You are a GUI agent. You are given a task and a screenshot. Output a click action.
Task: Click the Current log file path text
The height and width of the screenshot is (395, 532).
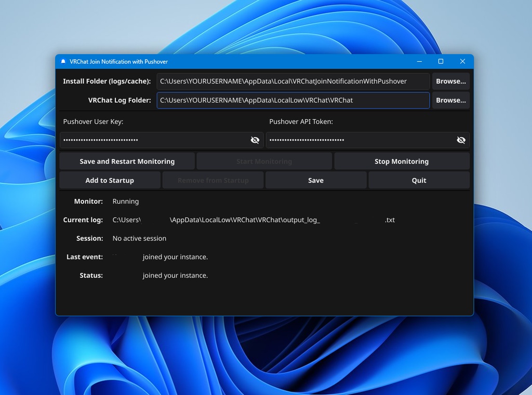254,220
